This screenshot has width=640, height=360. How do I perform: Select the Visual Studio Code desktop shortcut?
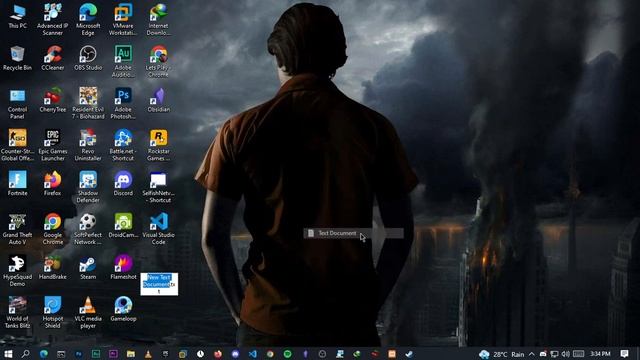click(x=158, y=229)
